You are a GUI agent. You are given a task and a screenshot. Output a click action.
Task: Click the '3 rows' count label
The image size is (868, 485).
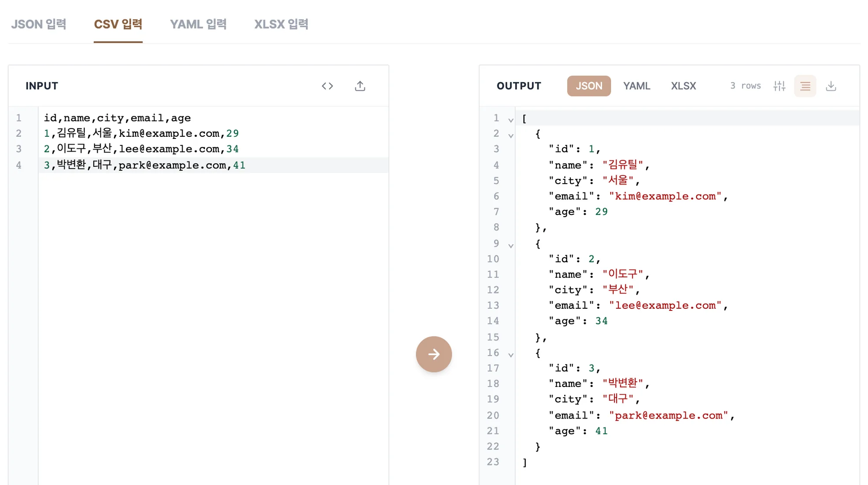[x=746, y=86]
